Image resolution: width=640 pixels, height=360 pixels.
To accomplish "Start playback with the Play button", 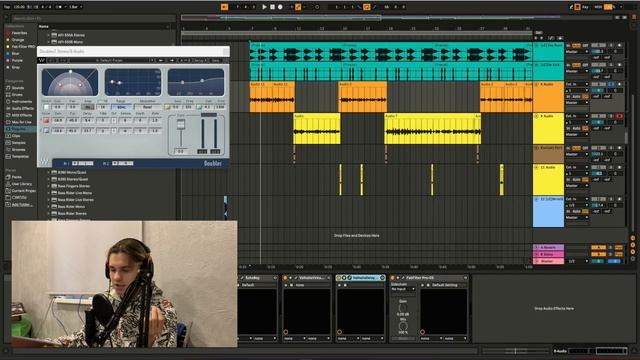I will 264,7.
